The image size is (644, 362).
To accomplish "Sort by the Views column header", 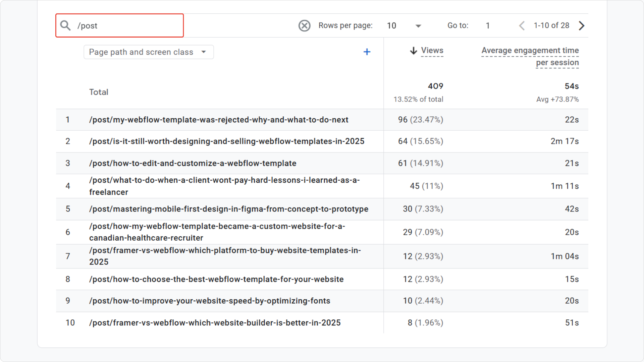I will click(432, 51).
